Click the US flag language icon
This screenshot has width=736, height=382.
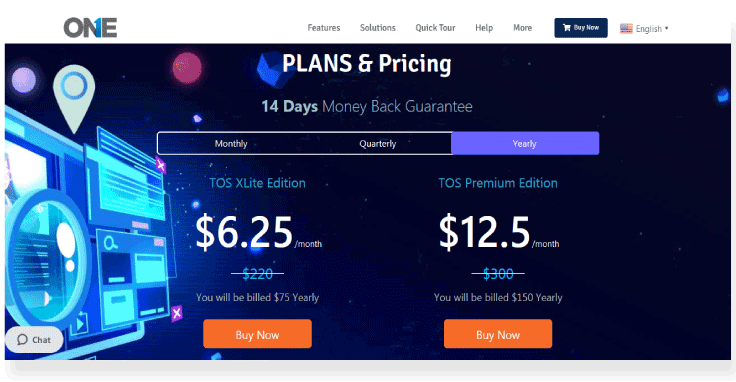[626, 29]
